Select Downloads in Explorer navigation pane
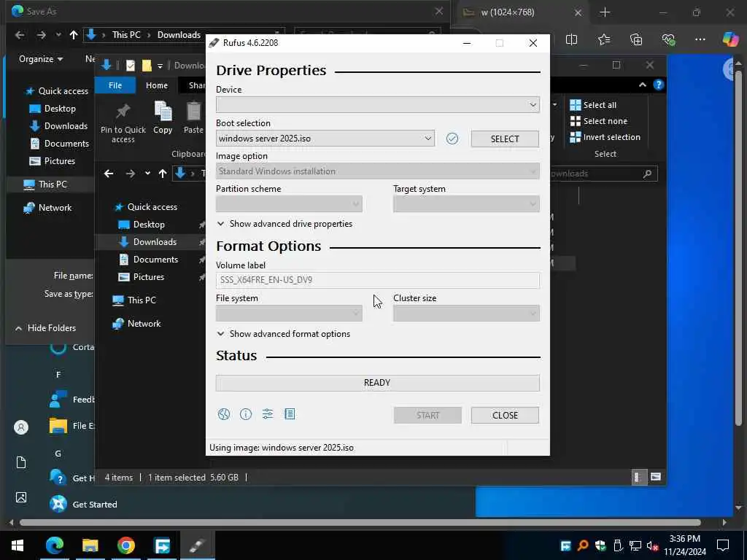The height and width of the screenshot is (560, 747). 147,242
